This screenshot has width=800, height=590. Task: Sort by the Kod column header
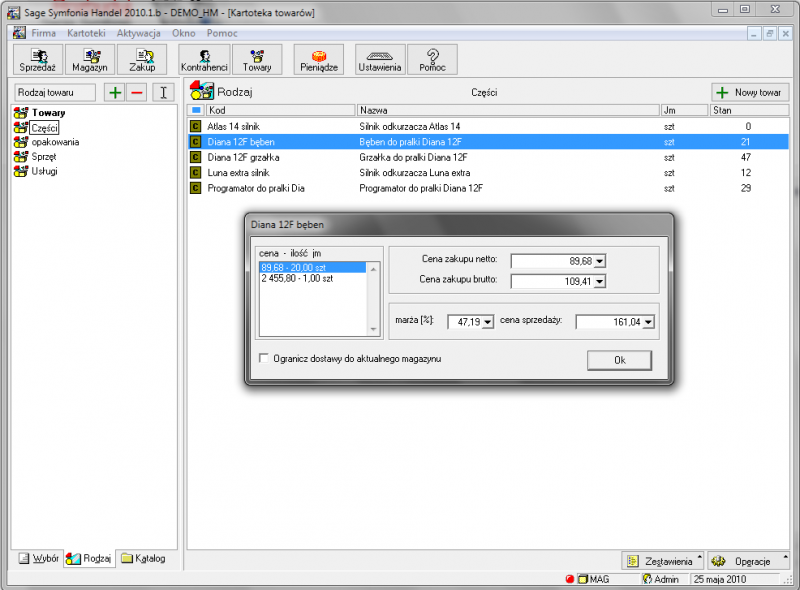click(281, 110)
